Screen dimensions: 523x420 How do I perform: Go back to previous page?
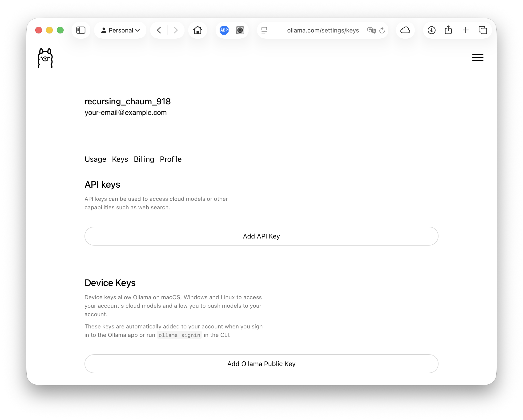click(159, 30)
